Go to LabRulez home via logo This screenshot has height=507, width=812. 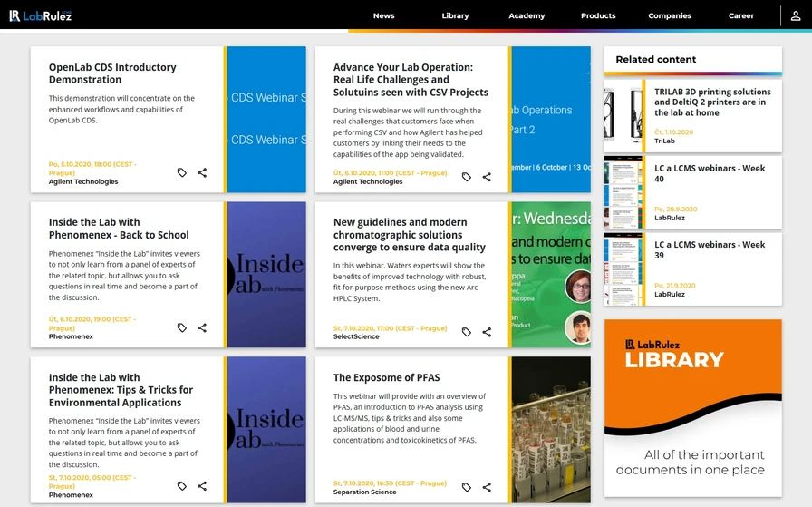point(40,15)
